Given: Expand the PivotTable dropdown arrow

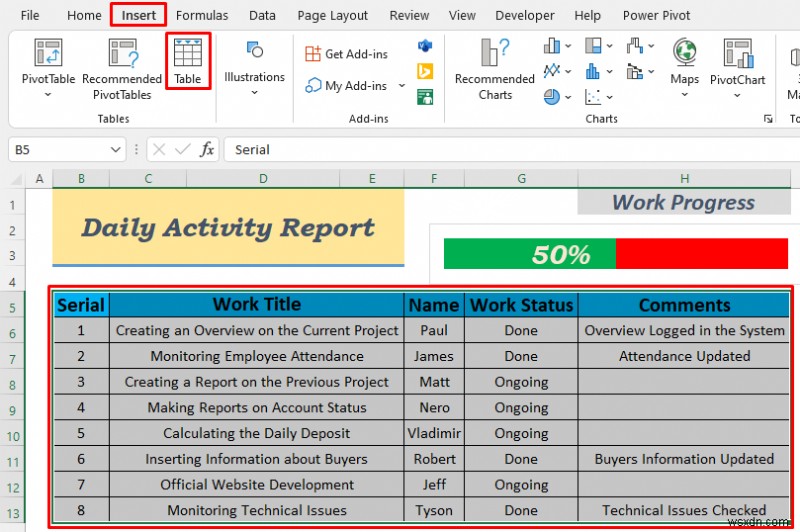Looking at the screenshot, I should pos(48,94).
